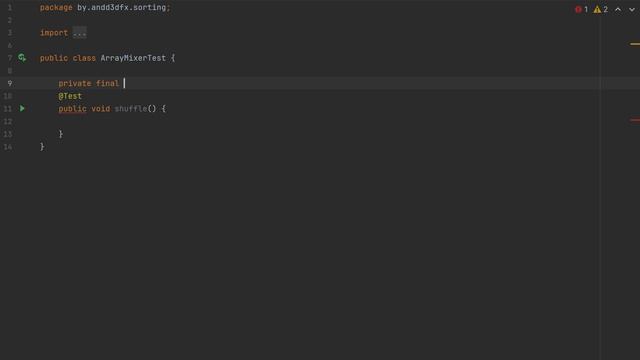Click the ArrayMixerTest class name
The height and width of the screenshot is (360, 640).
pyautogui.click(x=133, y=58)
